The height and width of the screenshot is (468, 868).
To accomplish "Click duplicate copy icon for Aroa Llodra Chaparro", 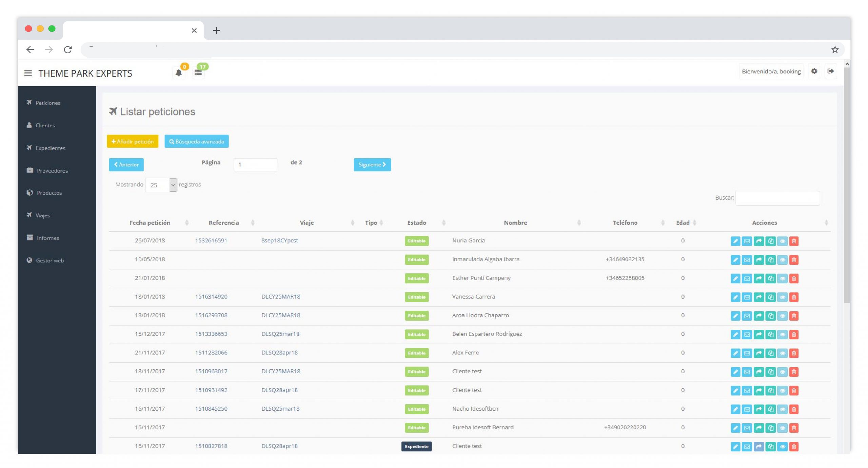I will 771,316.
